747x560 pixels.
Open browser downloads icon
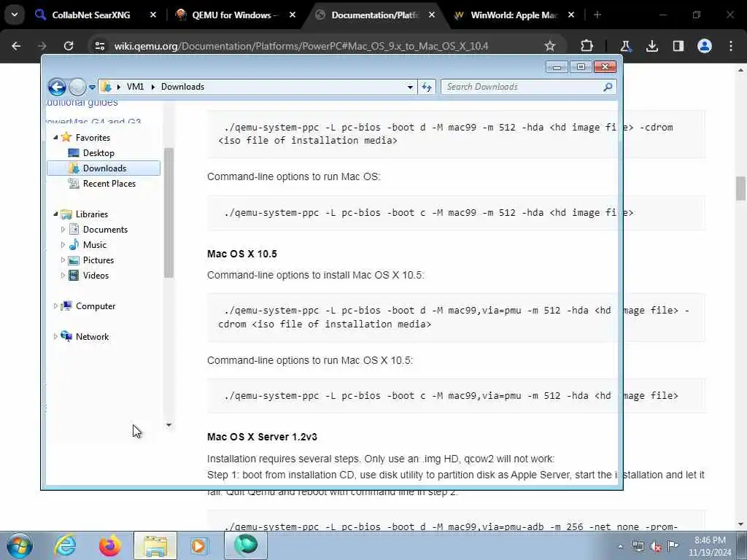click(651, 46)
